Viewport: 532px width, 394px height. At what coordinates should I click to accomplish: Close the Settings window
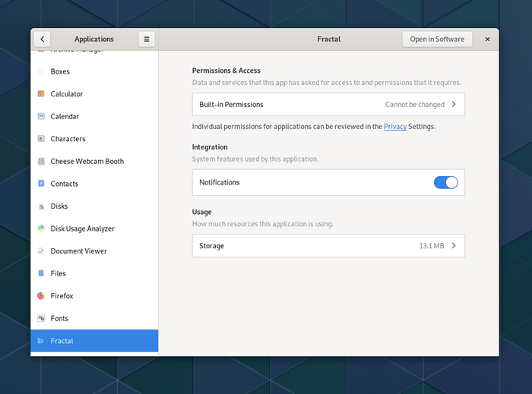pyautogui.click(x=487, y=39)
